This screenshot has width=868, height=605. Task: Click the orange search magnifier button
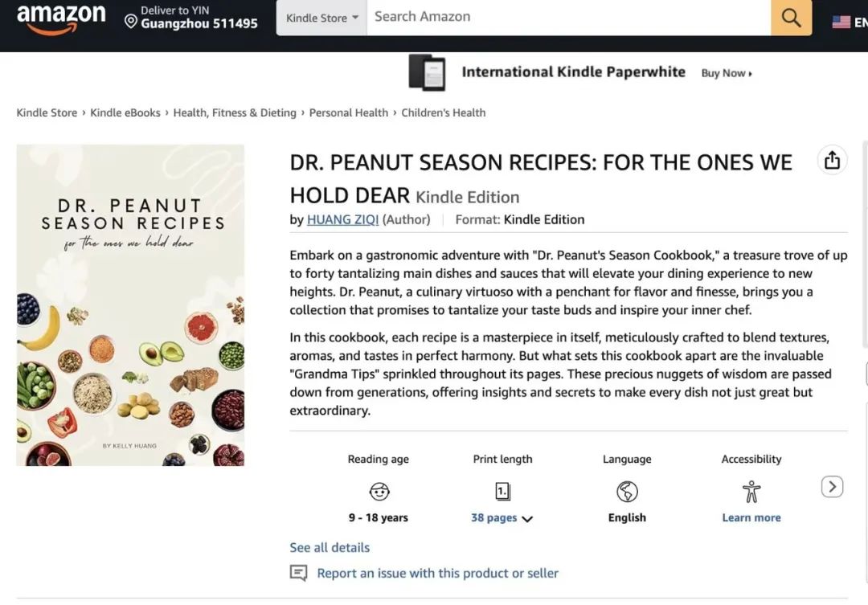[791, 18]
